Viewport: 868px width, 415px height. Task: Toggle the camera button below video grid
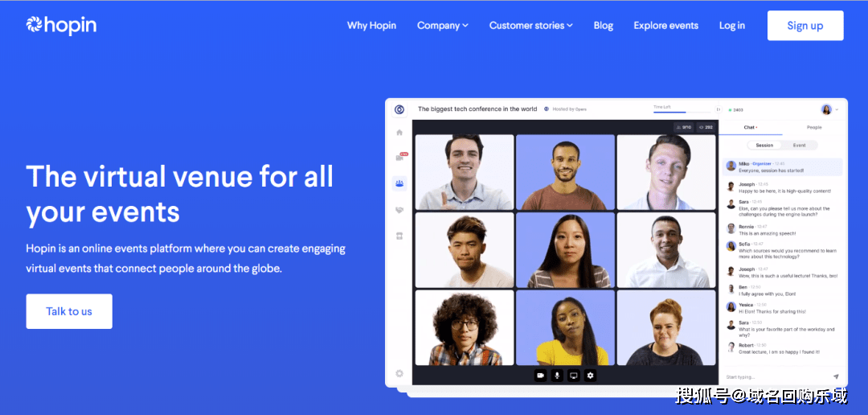[540, 376]
